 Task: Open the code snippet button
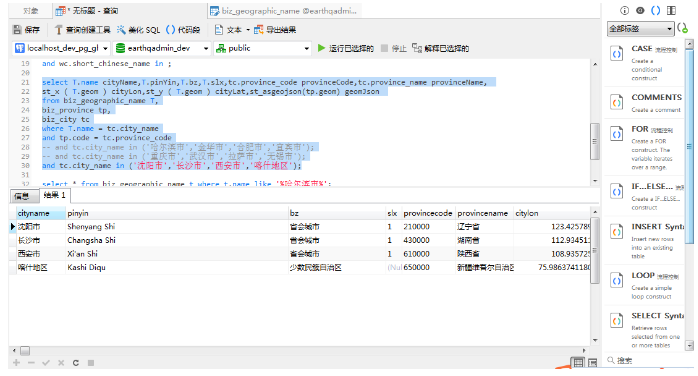tap(183, 30)
